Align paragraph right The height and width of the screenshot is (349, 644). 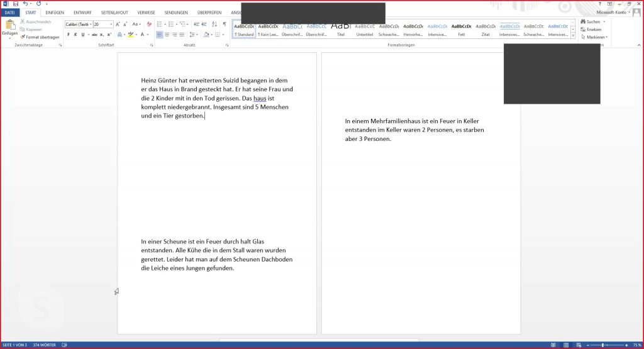coord(174,35)
